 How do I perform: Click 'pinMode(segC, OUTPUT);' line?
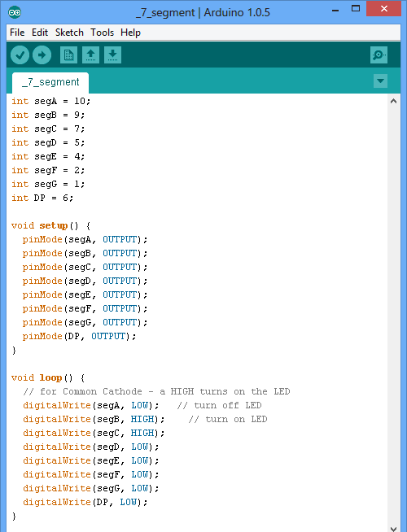[85, 267]
